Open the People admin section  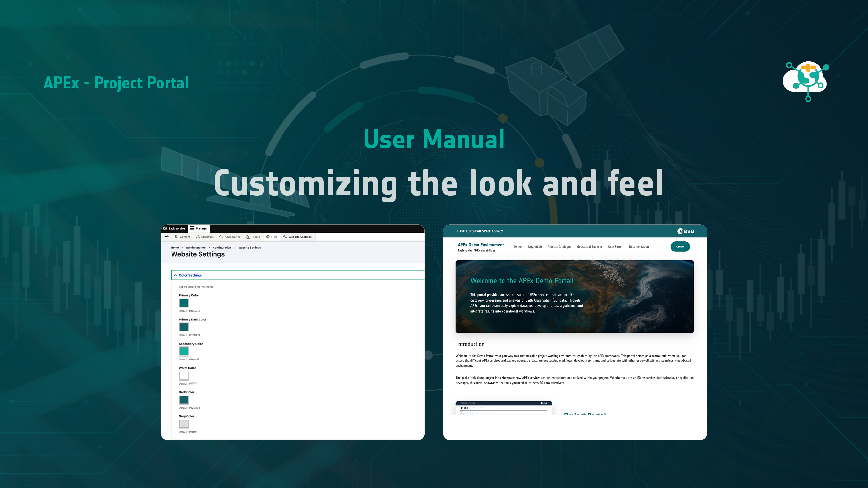(x=253, y=237)
